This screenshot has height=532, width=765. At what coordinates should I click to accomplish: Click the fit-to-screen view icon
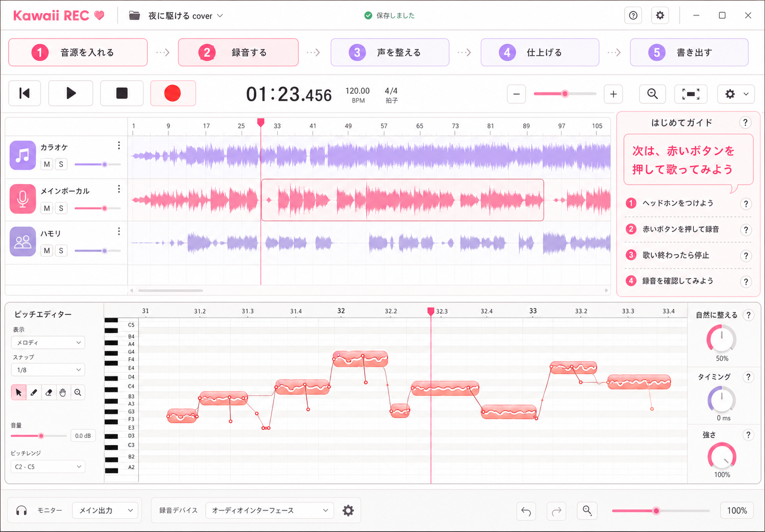pyautogui.click(x=690, y=94)
